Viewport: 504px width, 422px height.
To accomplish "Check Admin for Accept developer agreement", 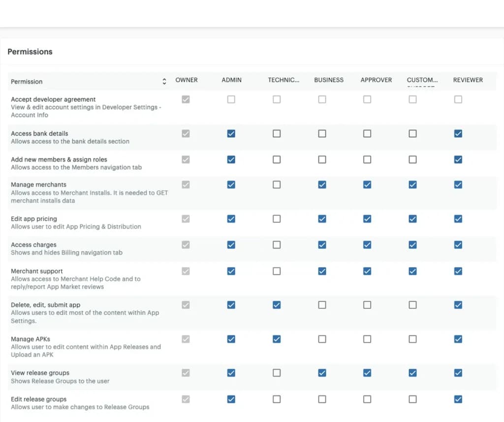I will coord(231,99).
